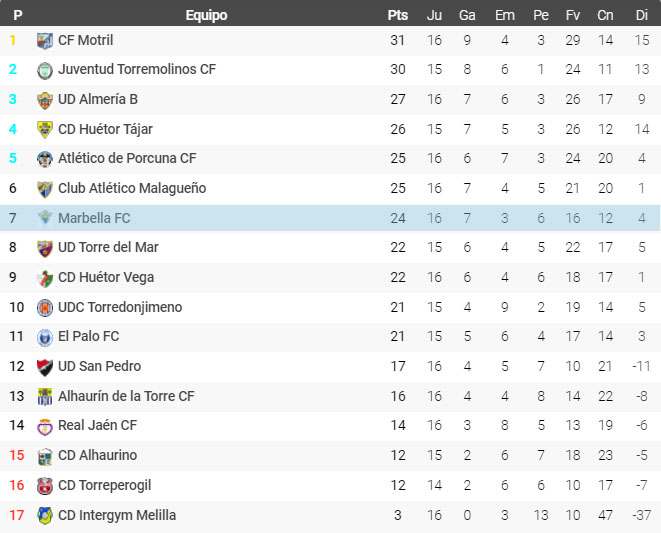
Task: Click the CD Intergym Melilla crest
Action: (45, 516)
